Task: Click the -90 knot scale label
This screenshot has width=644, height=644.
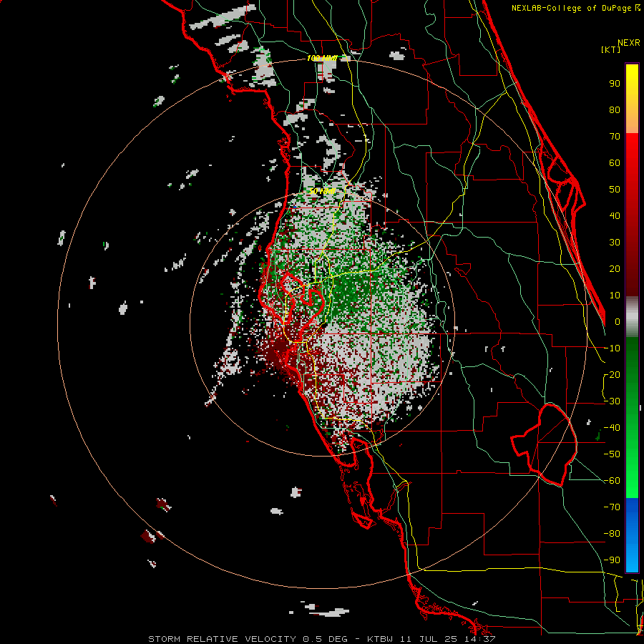Action: coord(613,560)
